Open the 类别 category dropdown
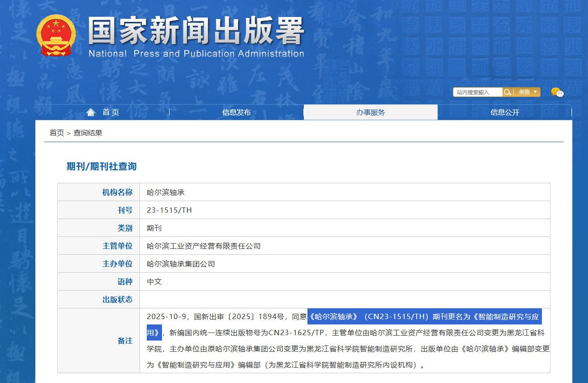This screenshot has width=588, height=383. point(528,92)
